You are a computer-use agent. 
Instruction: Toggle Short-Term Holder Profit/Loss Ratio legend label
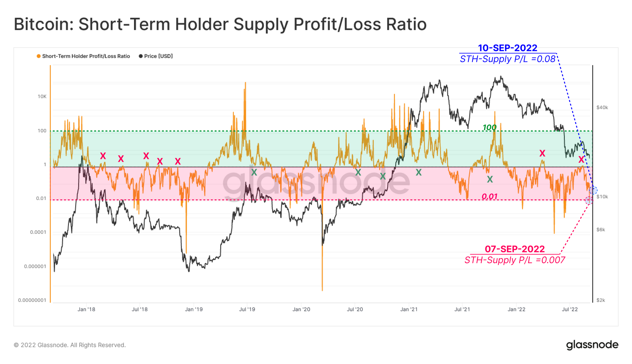pyautogui.click(x=86, y=56)
